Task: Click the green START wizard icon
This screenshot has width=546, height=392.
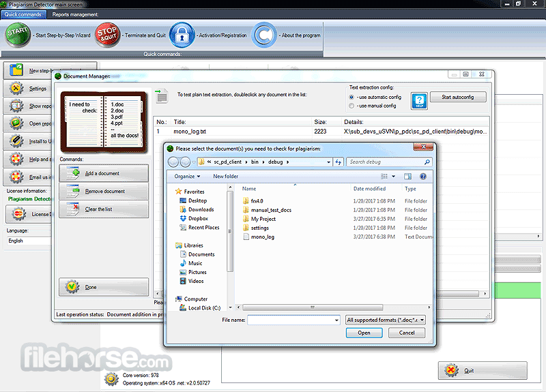Action: point(18,35)
